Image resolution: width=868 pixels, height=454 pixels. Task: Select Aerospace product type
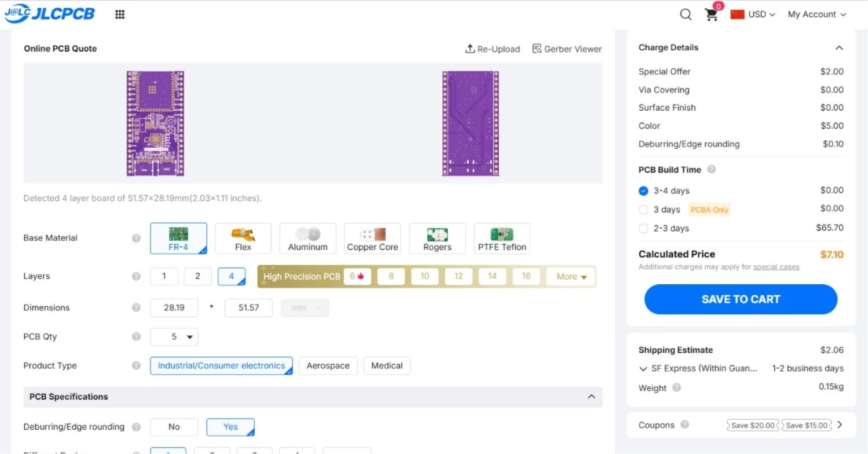coord(328,366)
